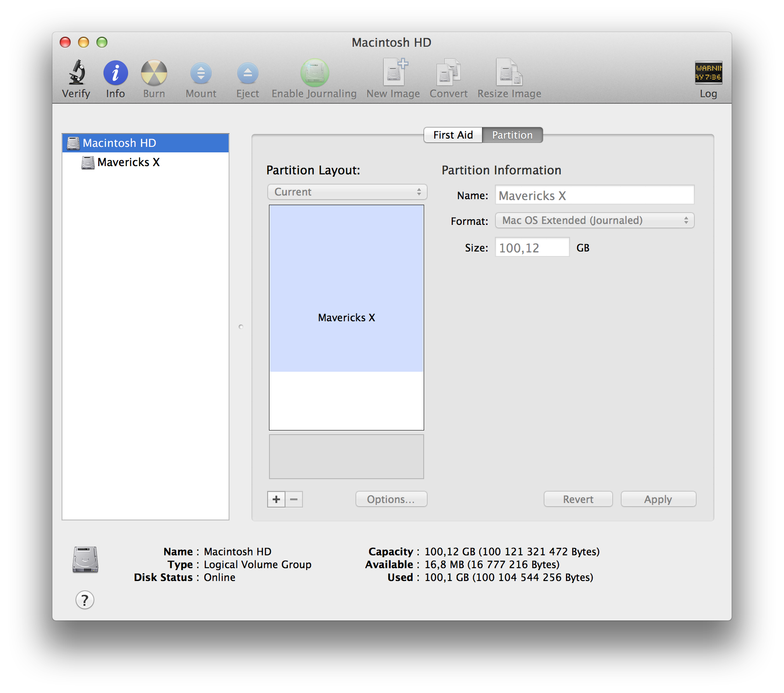Open the Info toolbar icon
This screenshot has width=784, height=693.
(x=116, y=73)
